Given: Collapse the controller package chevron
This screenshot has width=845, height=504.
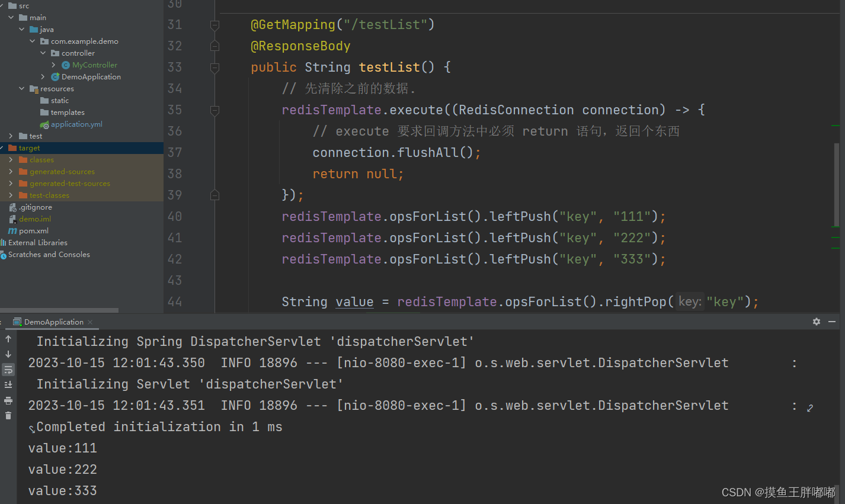Looking at the screenshot, I should (43, 53).
